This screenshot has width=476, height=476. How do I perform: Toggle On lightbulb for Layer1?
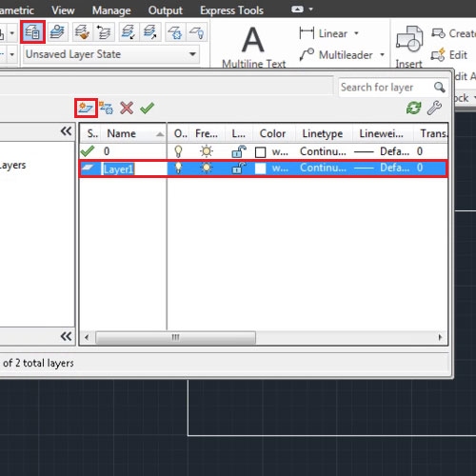pyautogui.click(x=178, y=168)
